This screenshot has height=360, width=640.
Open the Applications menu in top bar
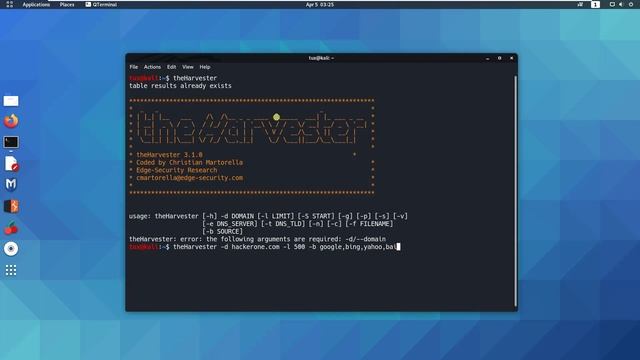[36, 4]
